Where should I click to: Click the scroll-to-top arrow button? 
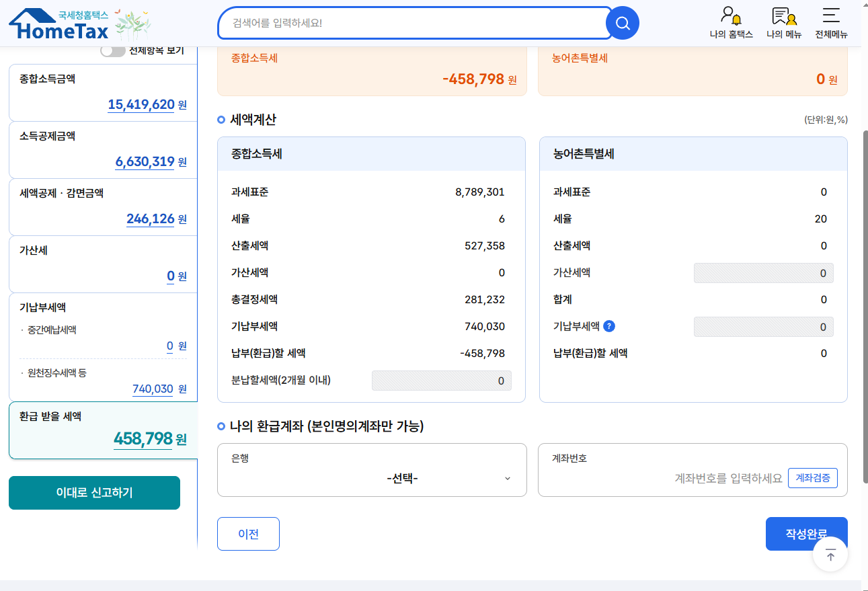pyautogui.click(x=830, y=555)
